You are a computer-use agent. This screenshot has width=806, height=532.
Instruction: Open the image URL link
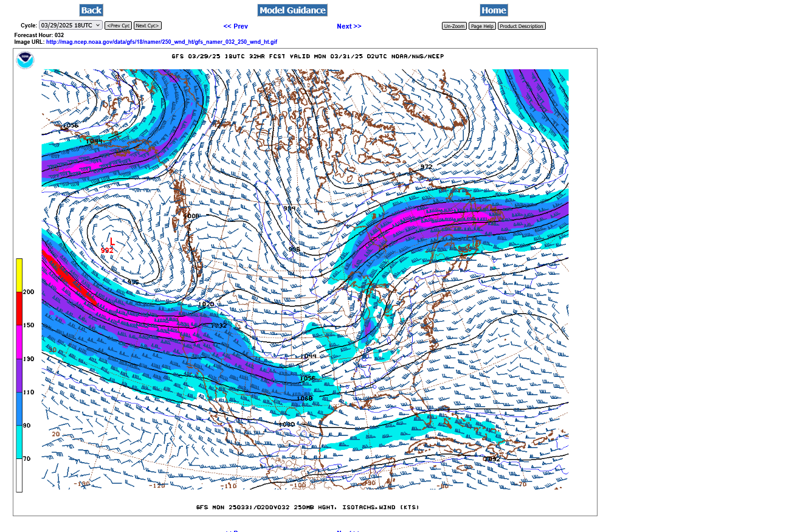[162, 42]
